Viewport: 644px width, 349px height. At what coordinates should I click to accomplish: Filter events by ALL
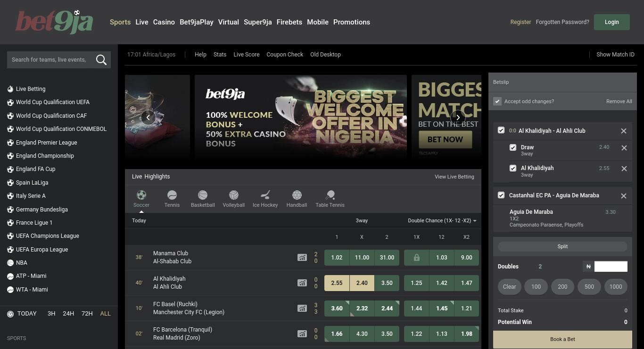point(106,313)
